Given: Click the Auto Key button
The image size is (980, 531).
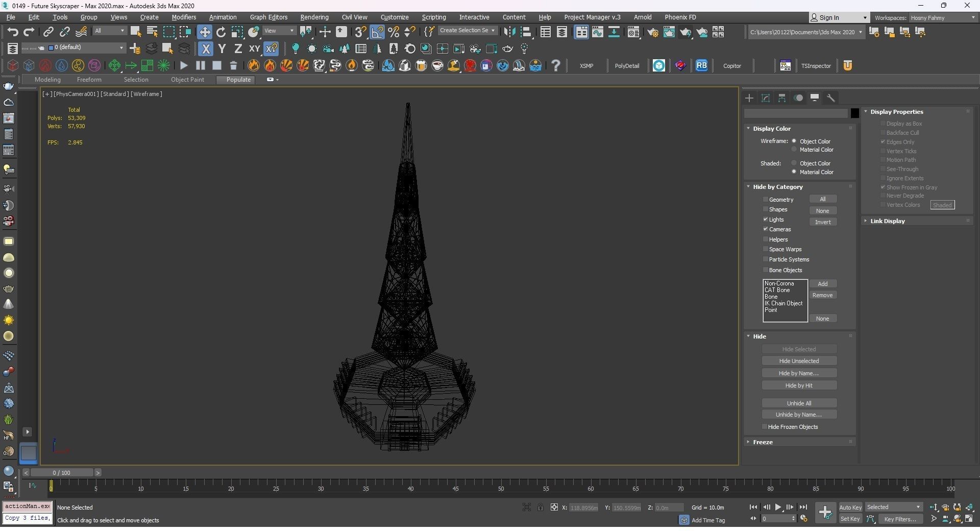Looking at the screenshot, I should click(850, 507).
